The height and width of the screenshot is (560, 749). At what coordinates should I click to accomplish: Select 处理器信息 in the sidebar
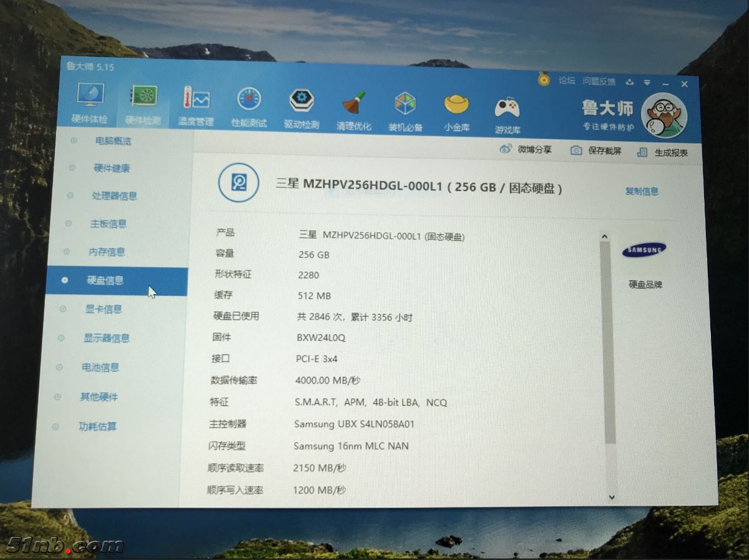tap(114, 196)
